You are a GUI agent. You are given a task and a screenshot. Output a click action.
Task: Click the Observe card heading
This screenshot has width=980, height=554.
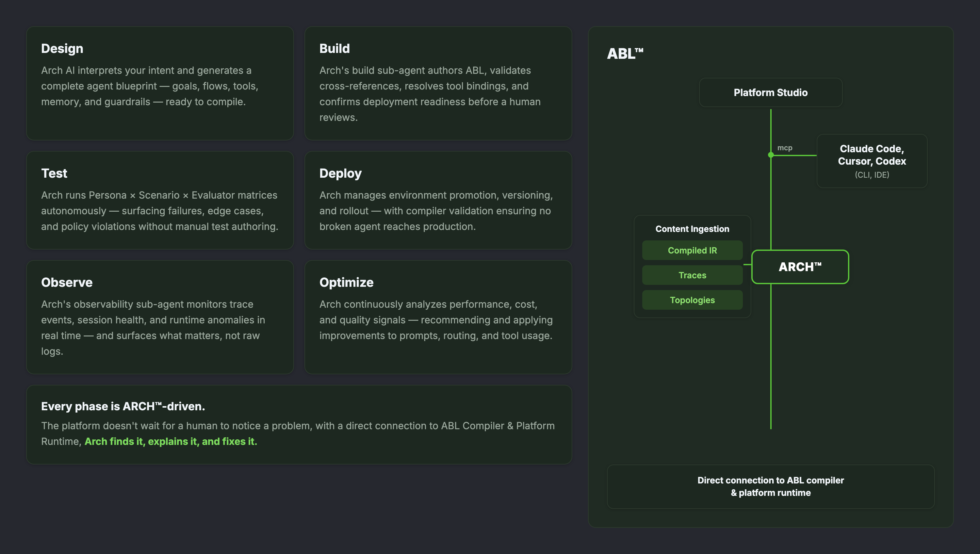(67, 282)
